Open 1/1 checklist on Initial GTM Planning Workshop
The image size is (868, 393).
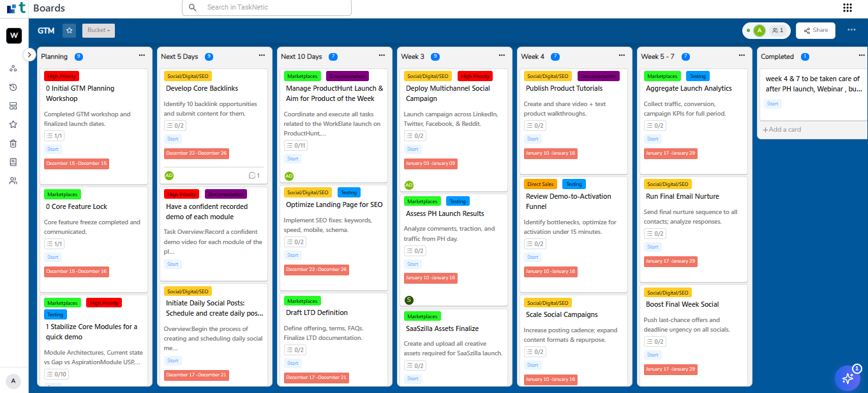click(x=54, y=136)
